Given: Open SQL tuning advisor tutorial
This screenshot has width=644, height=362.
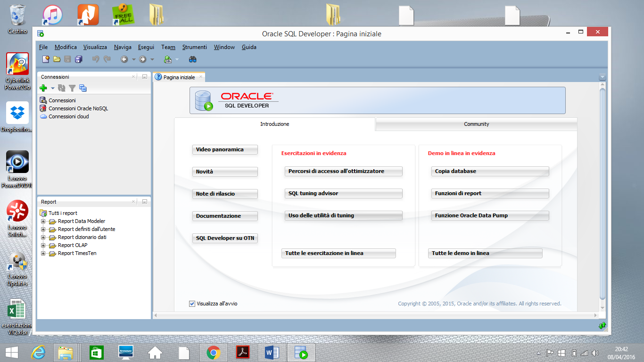Looking at the screenshot, I should point(344,193).
